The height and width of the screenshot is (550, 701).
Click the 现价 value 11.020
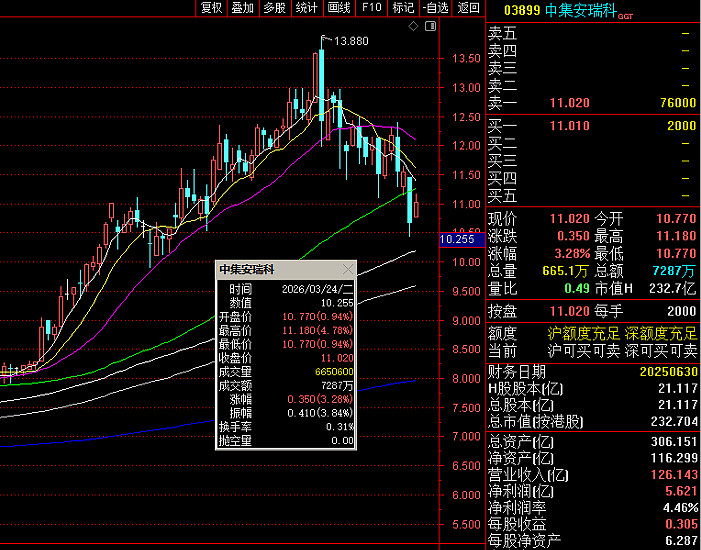(570, 219)
